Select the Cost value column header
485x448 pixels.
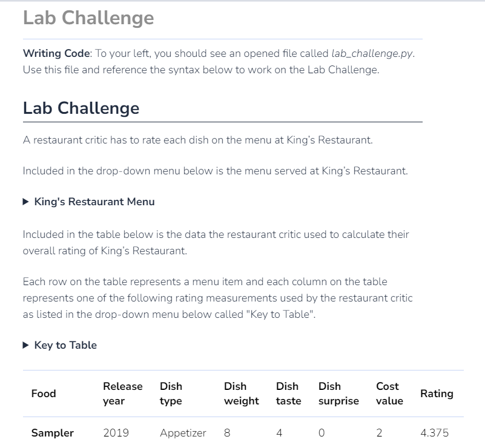(388, 394)
